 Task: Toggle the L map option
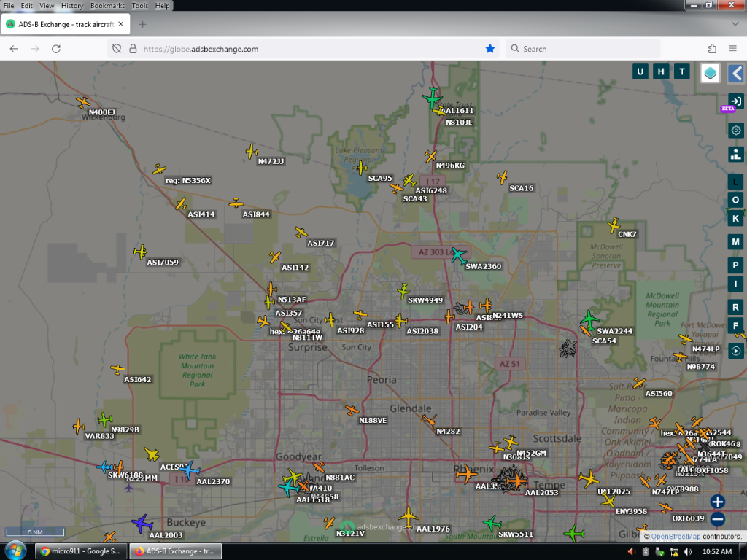pyautogui.click(x=735, y=182)
